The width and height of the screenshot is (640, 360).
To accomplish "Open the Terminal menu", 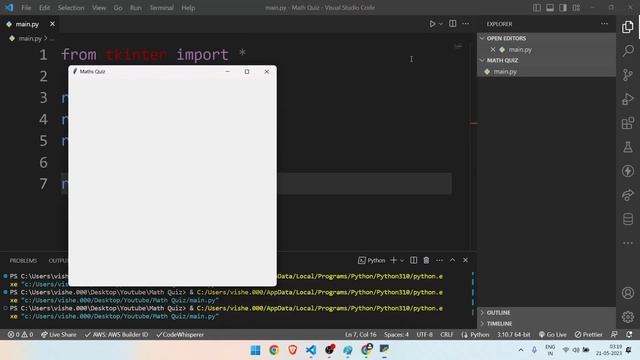I will (161, 8).
